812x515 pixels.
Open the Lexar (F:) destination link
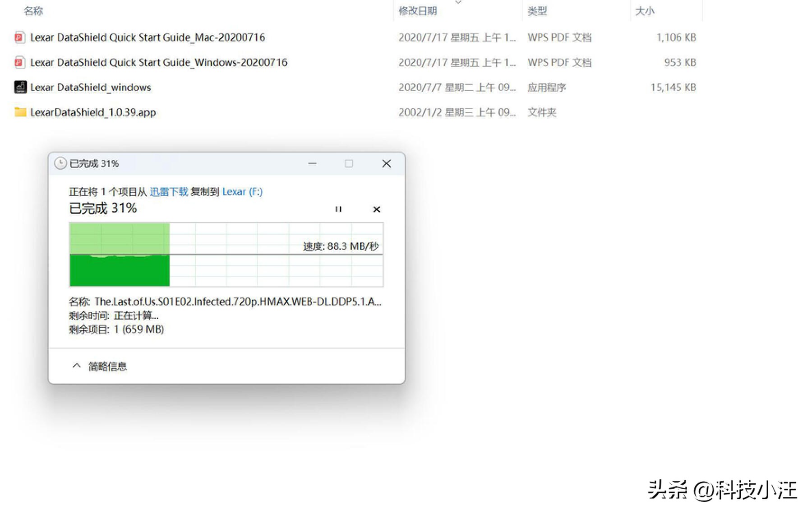(x=242, y=191)
